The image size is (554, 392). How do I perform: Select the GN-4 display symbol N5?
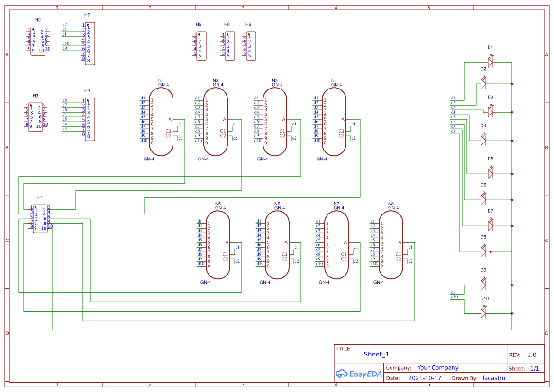coord(218,245)
